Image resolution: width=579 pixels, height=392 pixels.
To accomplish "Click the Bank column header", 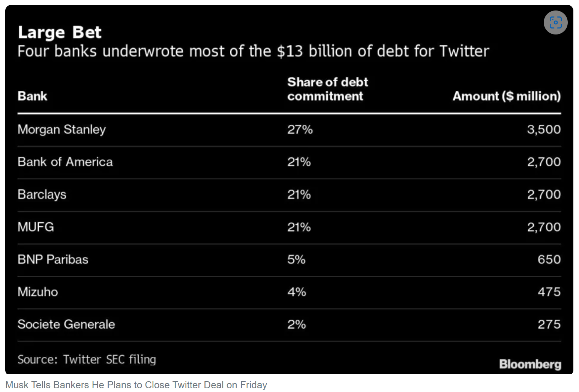I will tap(33, 96).
